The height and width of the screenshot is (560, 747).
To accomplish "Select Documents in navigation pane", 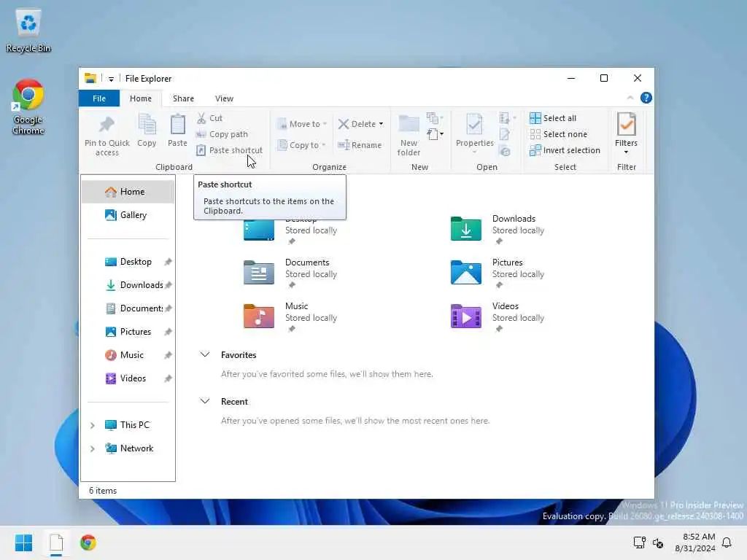I will coord(128,308).
